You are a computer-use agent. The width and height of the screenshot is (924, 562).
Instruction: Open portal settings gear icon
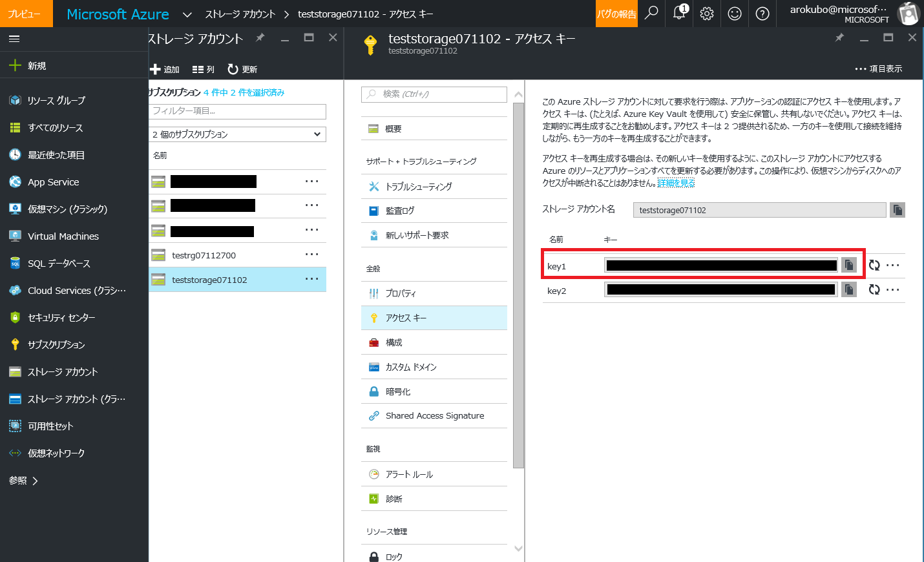click(x=707, y=14)
